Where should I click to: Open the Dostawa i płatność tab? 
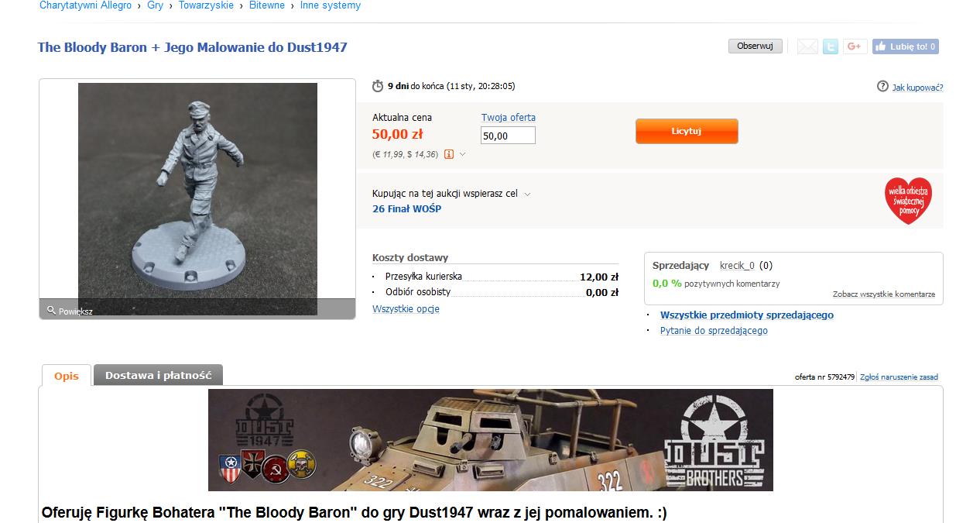[159, 375]
